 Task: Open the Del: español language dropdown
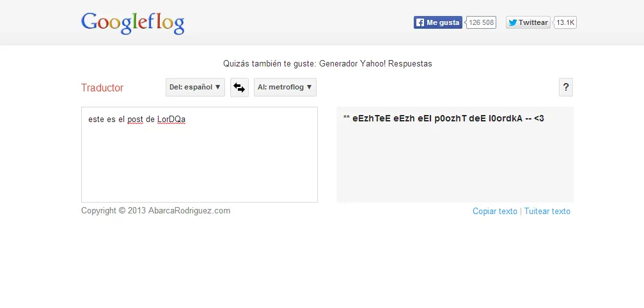195,88
